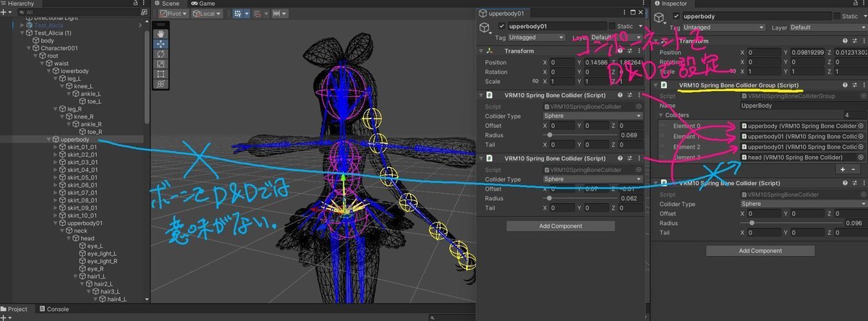Select the head bone in Hierarchy
The height and width of the screenshot is (321, 868).
(83, 239)
